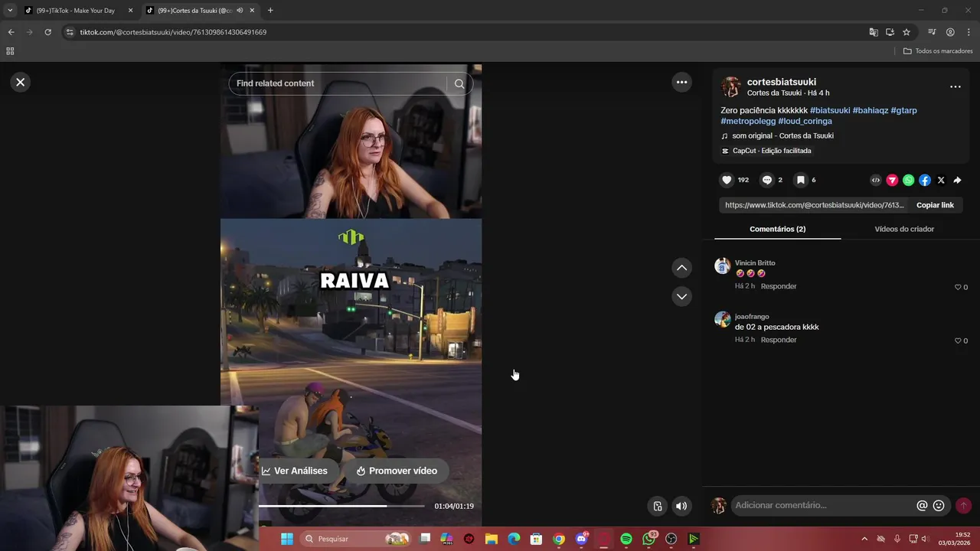Go to previous video with up chevron
The width and height of the screenshot is (980, 551).
[x=681, y=268]
